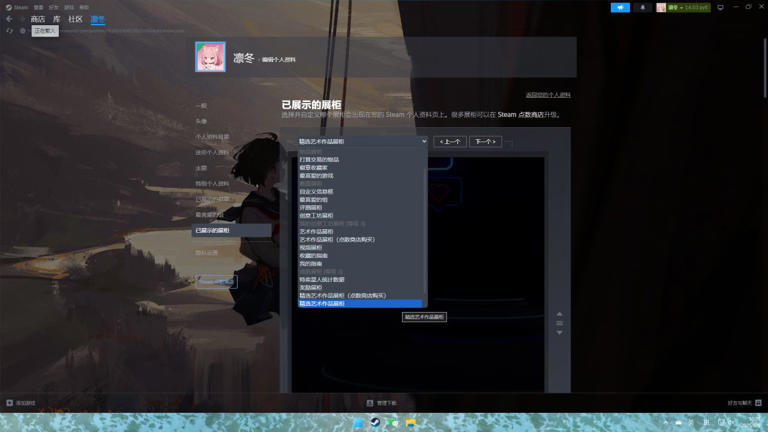Select 最喜爱的组 in the sidebar
This screenshot has height=432, width=768.
click(x=209, y=215)
